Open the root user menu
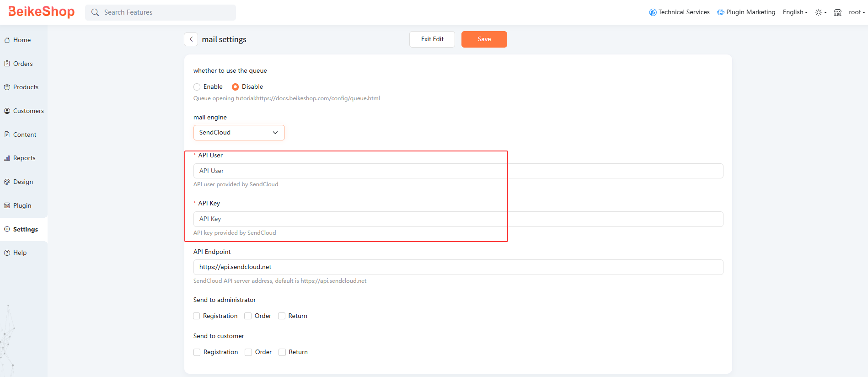The image size is (868, 377). point(857,12)
